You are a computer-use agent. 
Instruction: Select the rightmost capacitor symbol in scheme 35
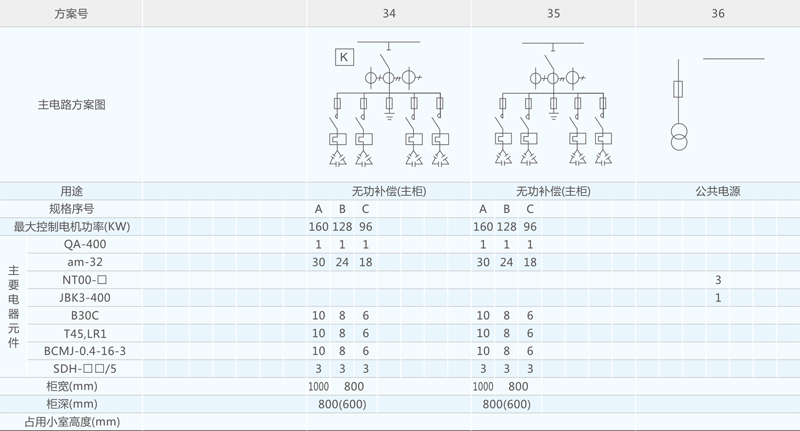603,158
